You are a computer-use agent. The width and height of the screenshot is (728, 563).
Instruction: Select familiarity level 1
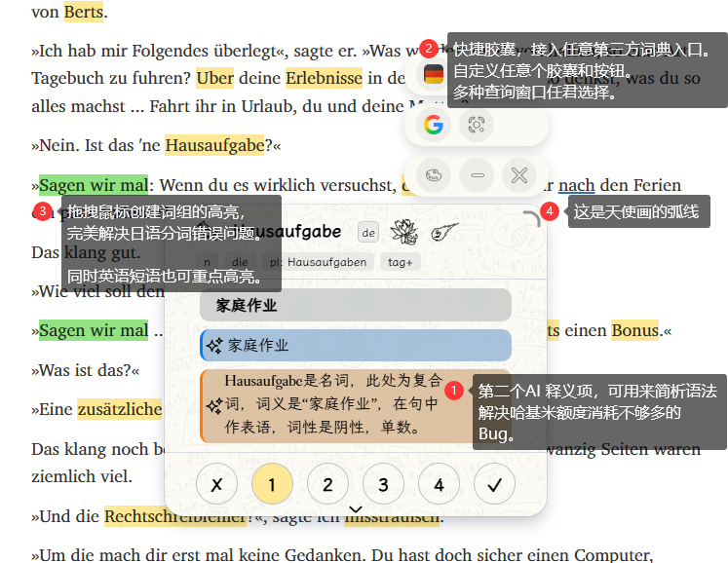tap(272, 484)
